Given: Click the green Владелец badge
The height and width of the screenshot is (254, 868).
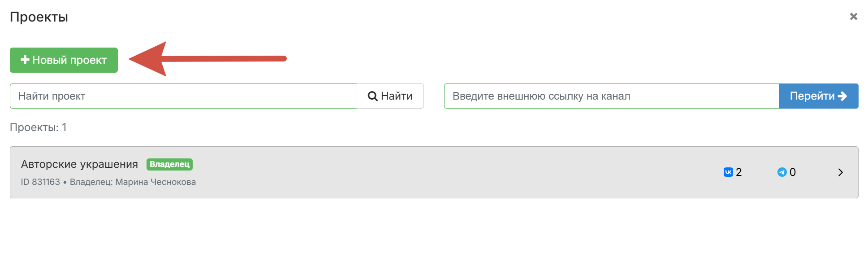Looking at the screenshot, I should [x=169, y=164].
